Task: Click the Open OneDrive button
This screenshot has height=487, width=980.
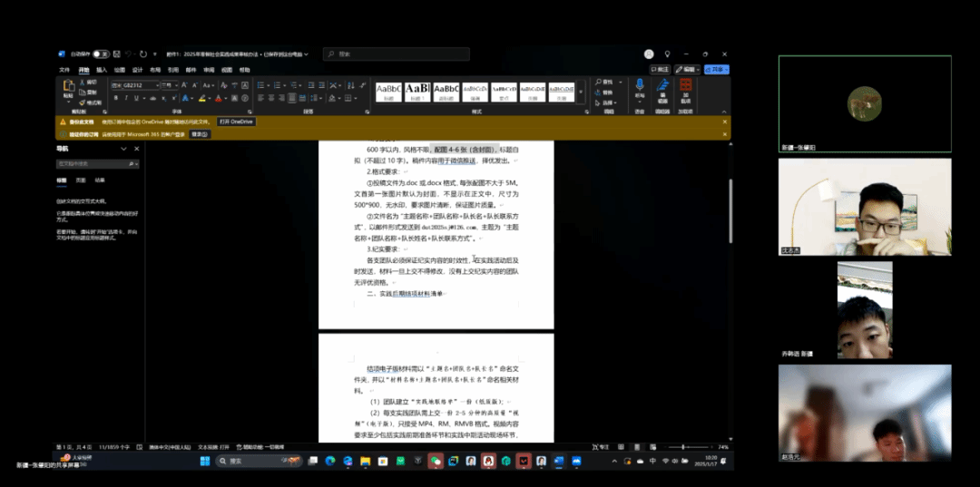Action: coord(236,122)
